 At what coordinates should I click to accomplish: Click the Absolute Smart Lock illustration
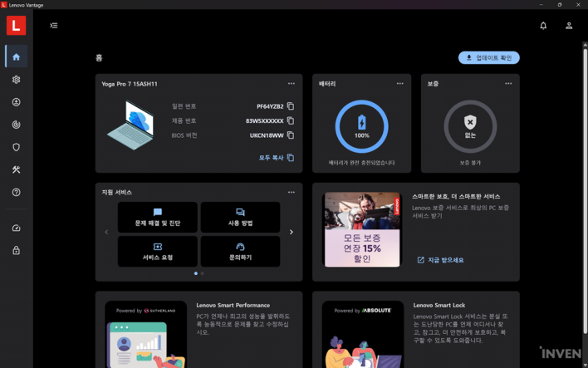pyautogui.click(x=363, y=334)
